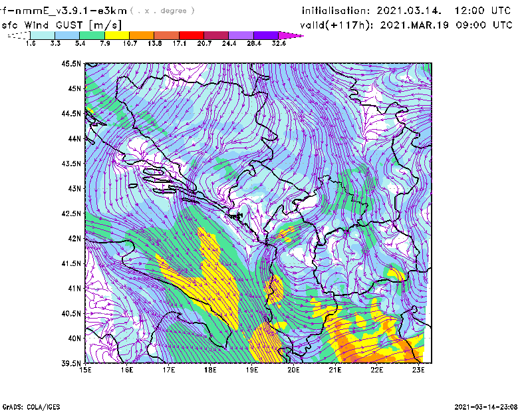Viewport: 532px width, 411px height.
Task: Click the legend value "7.9"
Action: [105, 43]
